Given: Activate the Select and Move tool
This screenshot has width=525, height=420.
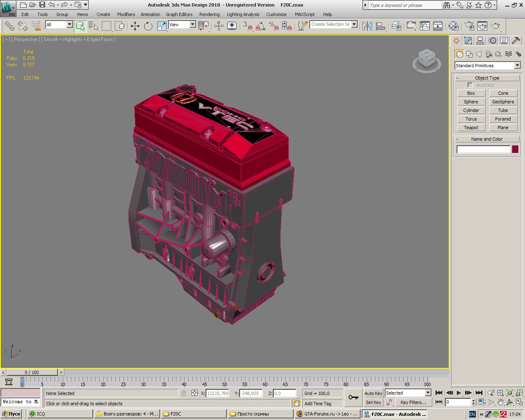Looking at the screenshot, I should tap(135, 26).
